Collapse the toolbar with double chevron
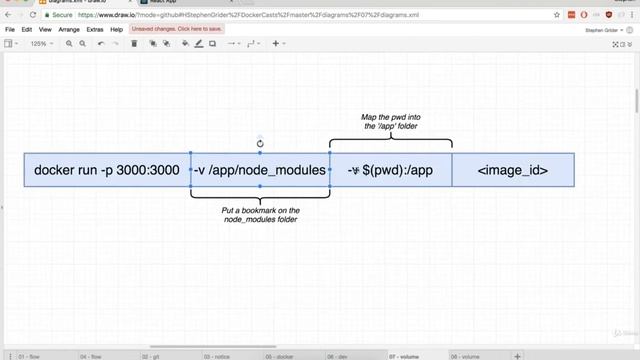The image size is (640, 360). (x=630, y=44)
